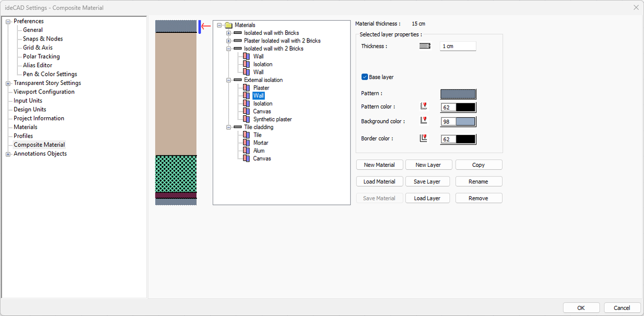Image resolution: width=644 pixels, height=316 pixels.
Task: Click the Save Layer button
Action: [x=428, y=181]
